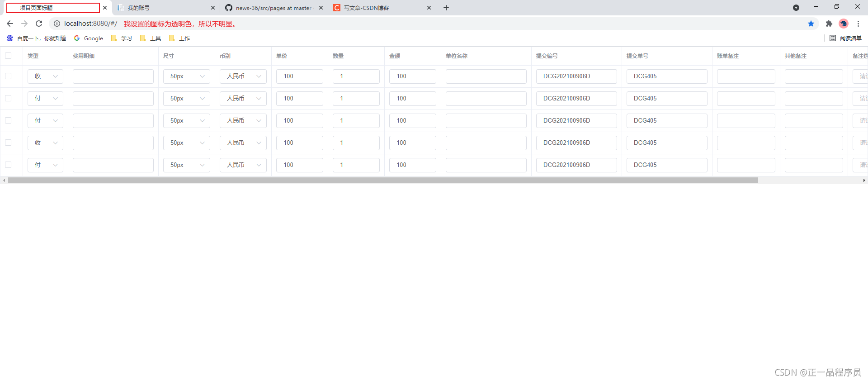Close the 写文章-CSDN博客 tab

coord(429,8)
